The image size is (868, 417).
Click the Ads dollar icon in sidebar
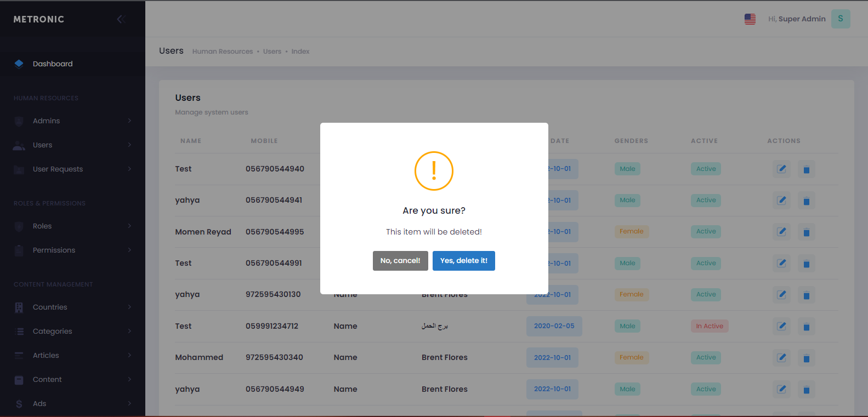point(19,404)
